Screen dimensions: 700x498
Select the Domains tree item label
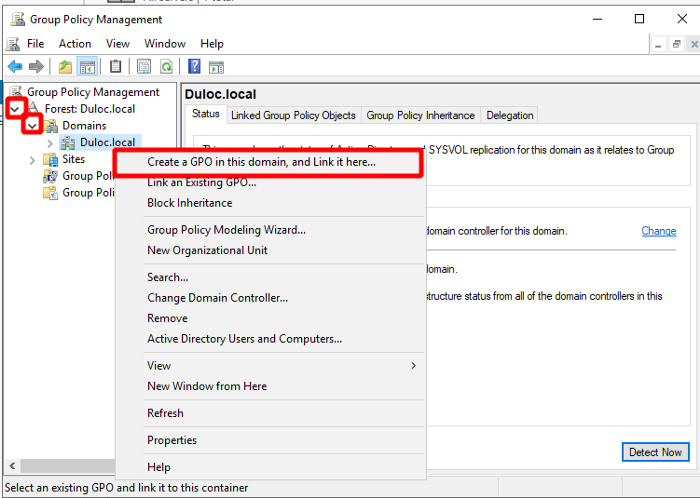[84, 125]
